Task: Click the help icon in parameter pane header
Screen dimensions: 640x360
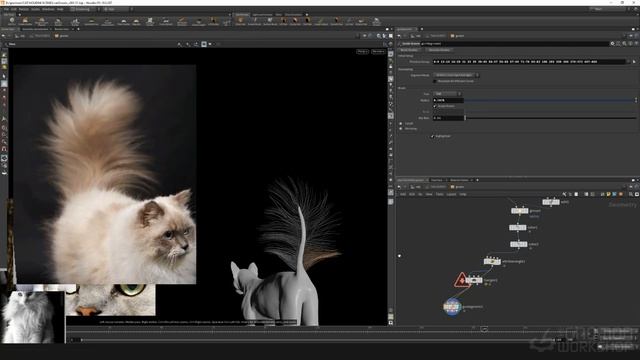Action: [x=636, y=44]
